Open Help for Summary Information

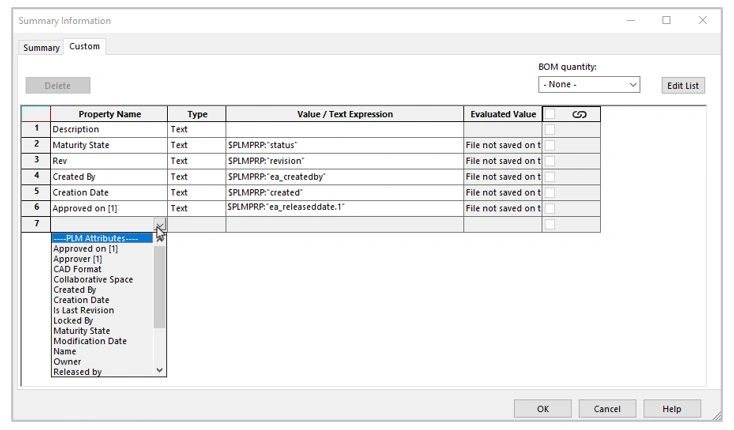671,409
